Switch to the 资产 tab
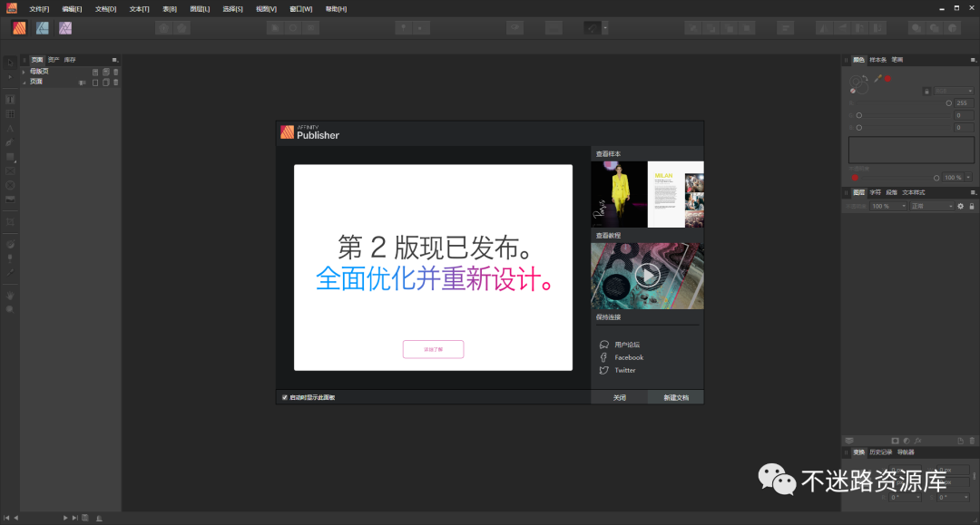This screenshot has width=980, height=525. point(54,60)
